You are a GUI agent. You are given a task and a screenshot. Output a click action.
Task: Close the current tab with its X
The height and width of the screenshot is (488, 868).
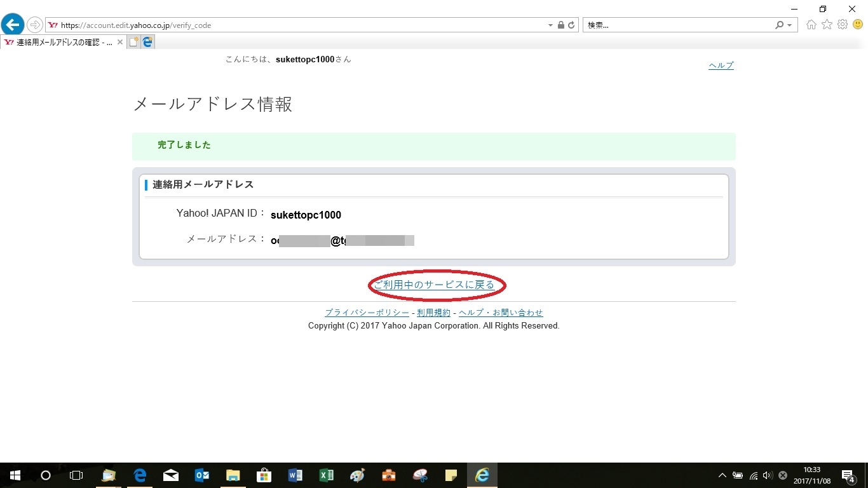coord(120,42)
